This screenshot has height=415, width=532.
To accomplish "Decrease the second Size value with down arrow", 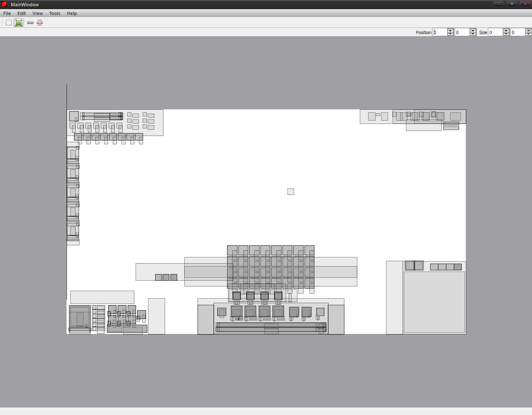I will pyautogui.click(x=529, y=34).
